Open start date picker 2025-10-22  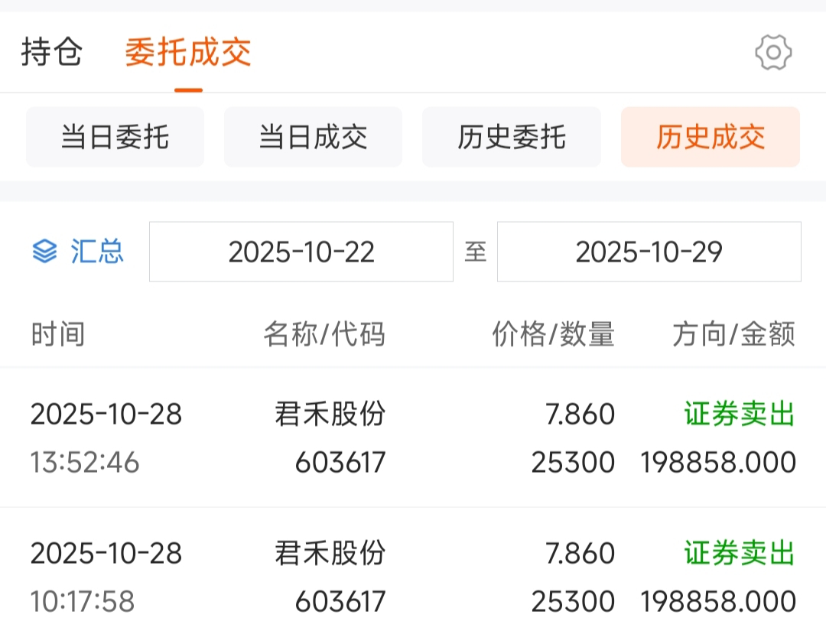(301, 252)
